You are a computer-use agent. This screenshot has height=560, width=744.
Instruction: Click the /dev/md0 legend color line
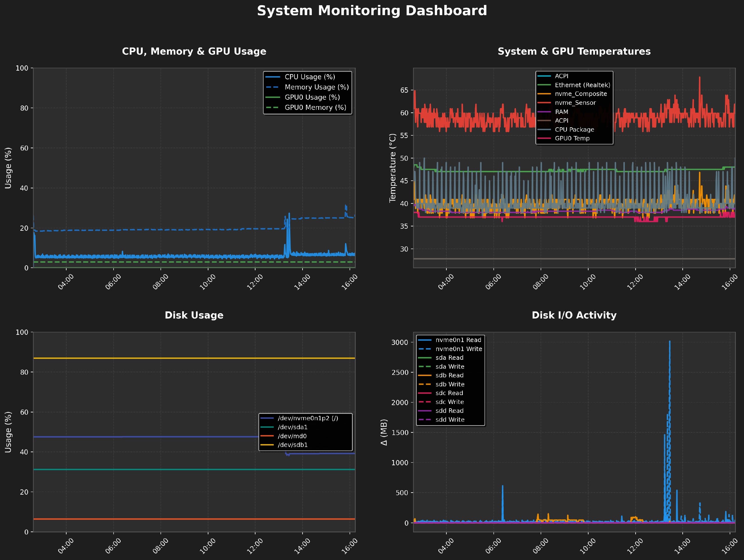[267, 436]
